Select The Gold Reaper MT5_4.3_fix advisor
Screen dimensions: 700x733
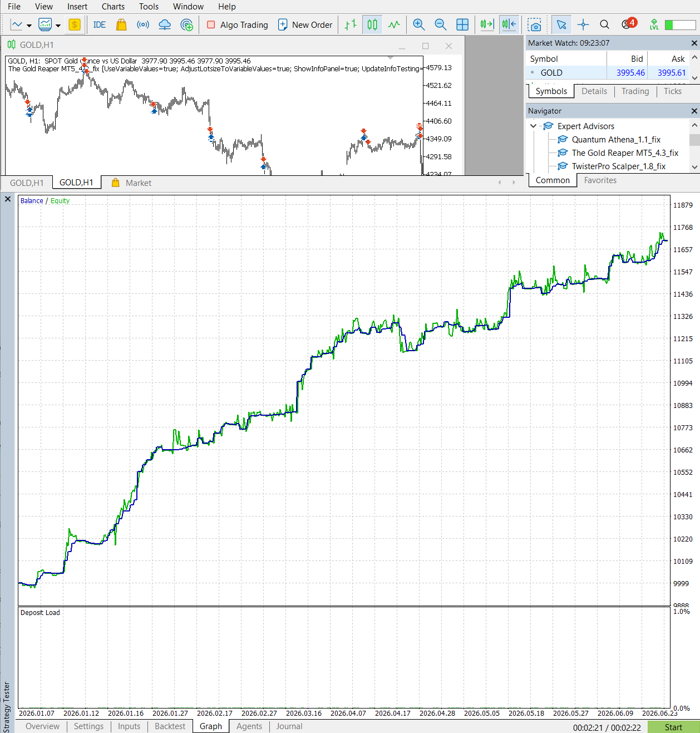pos(625,153)
